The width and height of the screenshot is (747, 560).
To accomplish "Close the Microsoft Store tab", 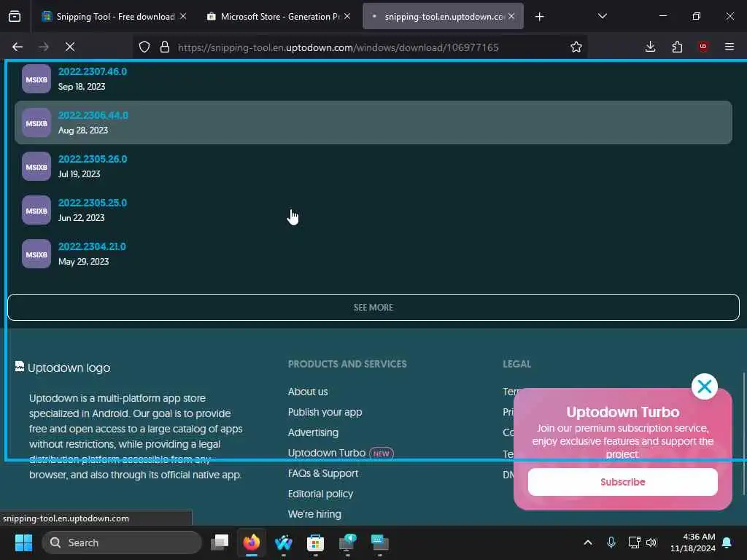I will 347,16.
